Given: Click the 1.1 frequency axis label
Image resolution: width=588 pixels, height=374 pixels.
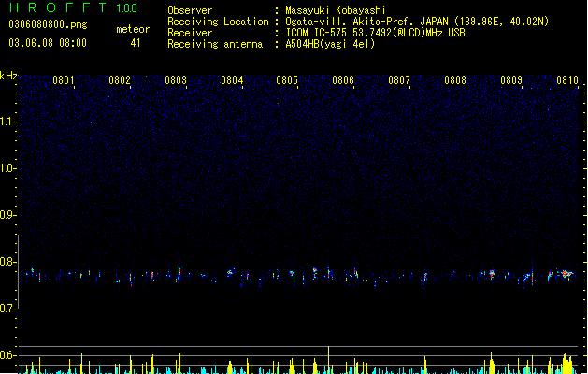Looking at the screenshot, I should [x=7, y=122].
